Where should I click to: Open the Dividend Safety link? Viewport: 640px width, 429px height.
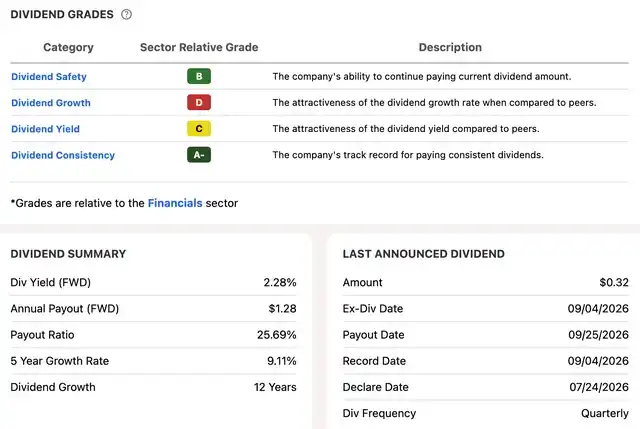(49, 77)
